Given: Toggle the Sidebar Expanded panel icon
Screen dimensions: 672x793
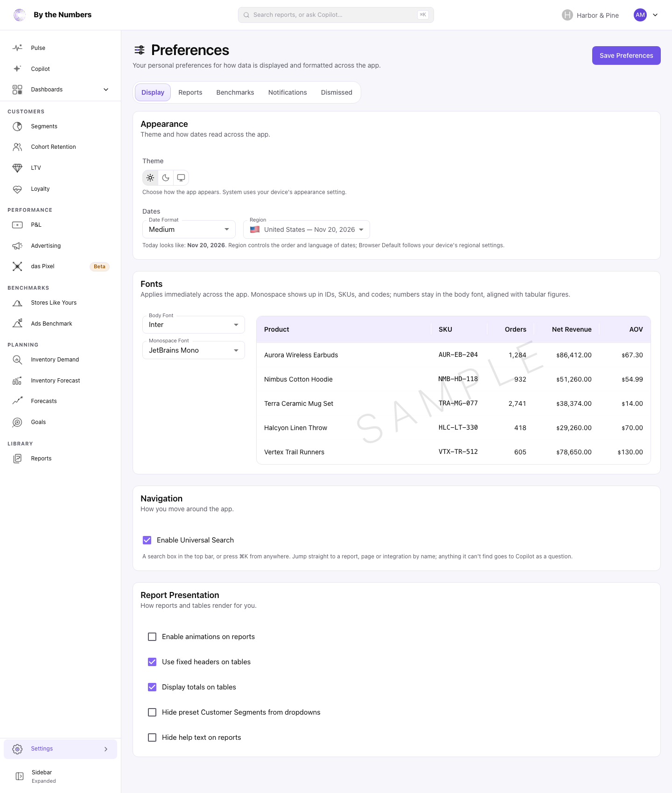Looking at the screenshot, I should click(20, 776).
